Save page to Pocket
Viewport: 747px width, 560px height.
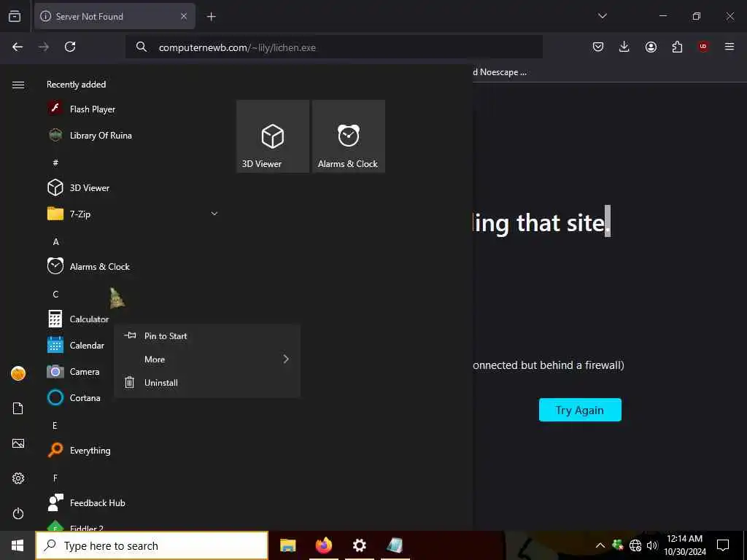(598, 47)
